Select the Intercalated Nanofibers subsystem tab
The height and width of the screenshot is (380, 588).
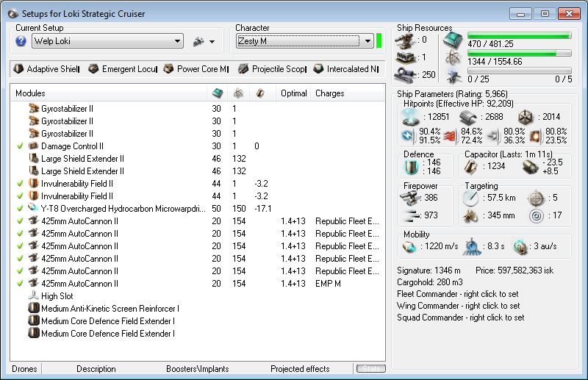point(345,69)
